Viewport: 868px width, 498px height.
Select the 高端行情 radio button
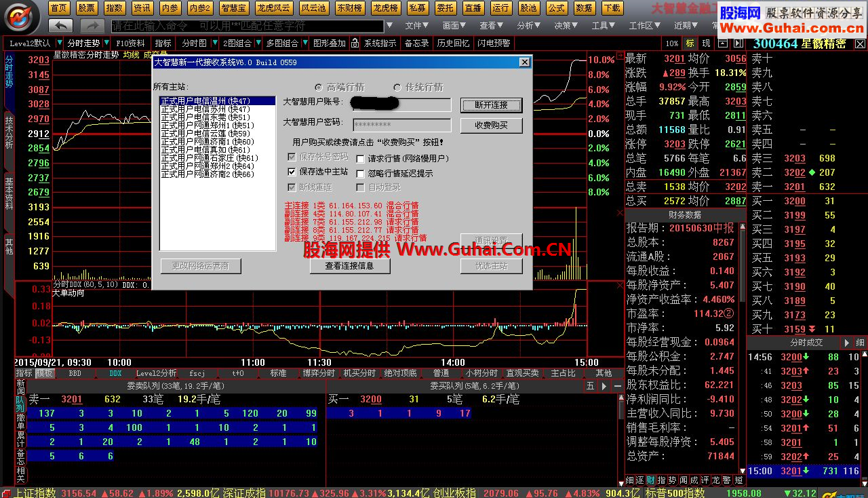click(319, 88)
